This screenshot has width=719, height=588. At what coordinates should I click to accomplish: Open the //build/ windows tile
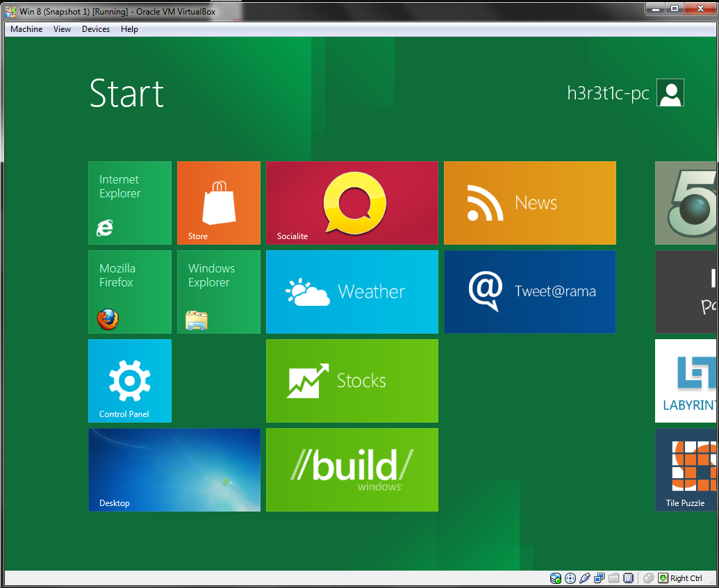[352, 470]
